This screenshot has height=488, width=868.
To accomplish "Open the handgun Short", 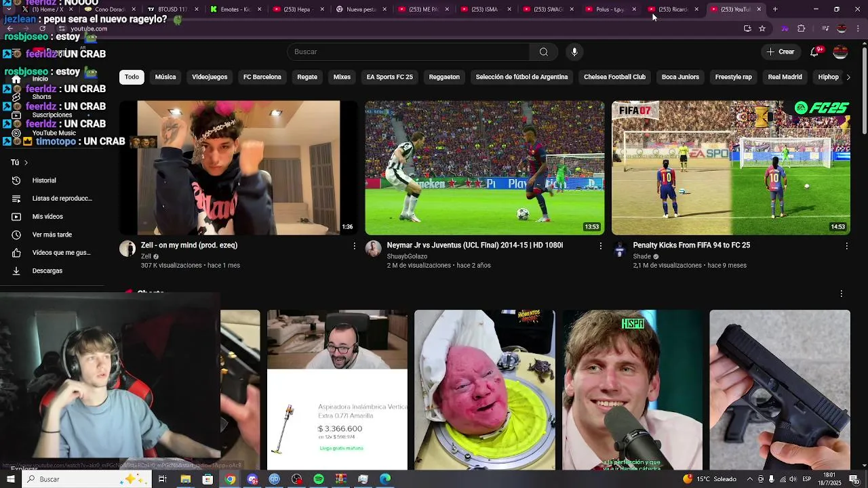I will pos(780,390).
